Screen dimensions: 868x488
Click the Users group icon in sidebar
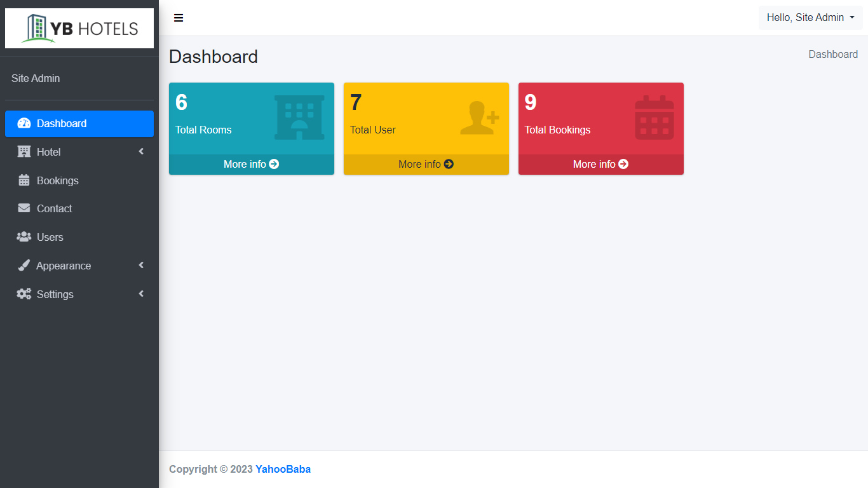(x=24, y=237)
